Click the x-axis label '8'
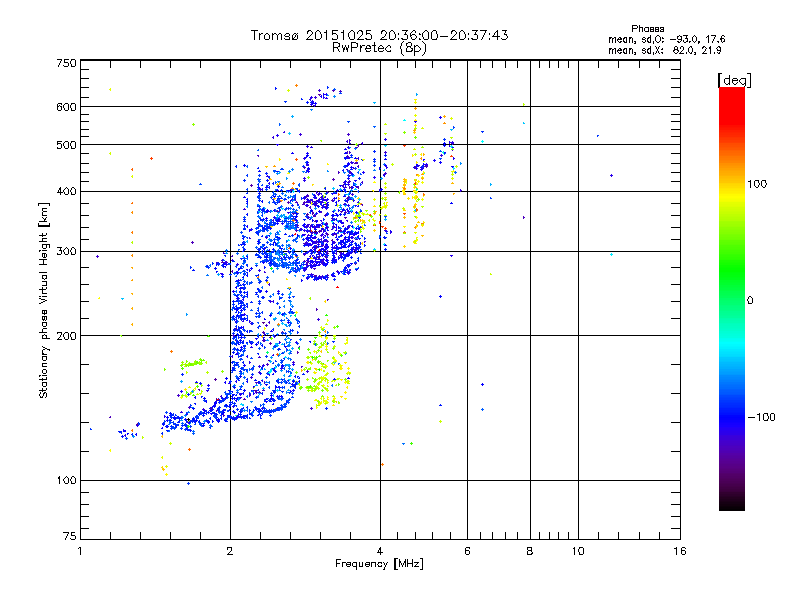This screenshot has width=800, height=600. [x=530, y=551]
